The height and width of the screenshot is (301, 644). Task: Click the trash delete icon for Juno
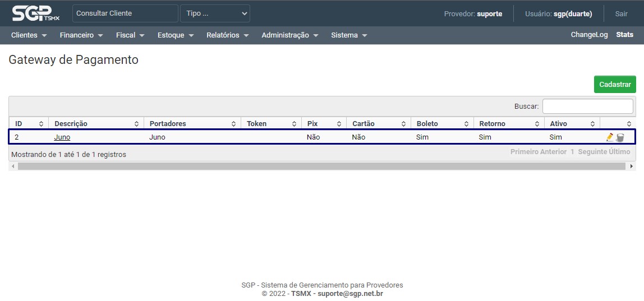pyautogui.click(x=620, y=137)
